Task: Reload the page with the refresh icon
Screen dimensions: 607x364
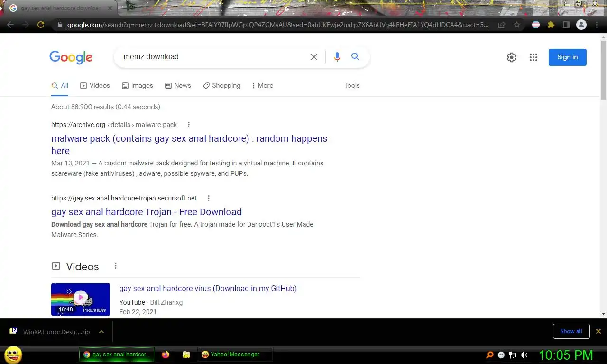Action: tap(41, 25)
